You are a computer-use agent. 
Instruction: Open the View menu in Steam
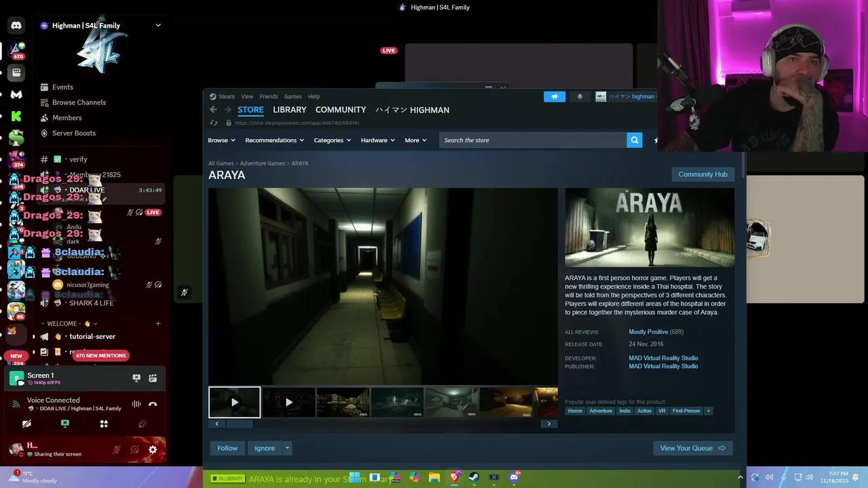click(x=247, y=96)
